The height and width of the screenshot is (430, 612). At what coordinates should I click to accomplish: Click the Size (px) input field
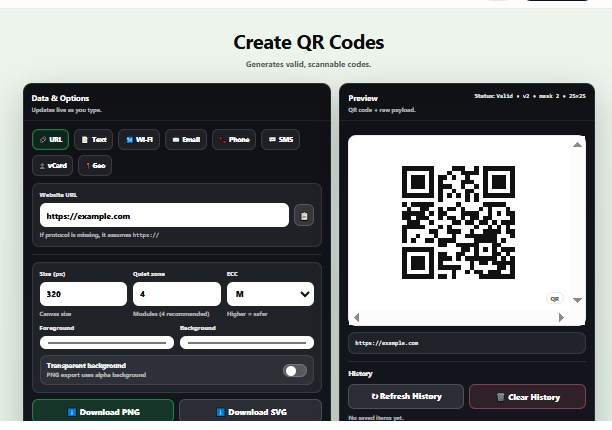(83, 294)
